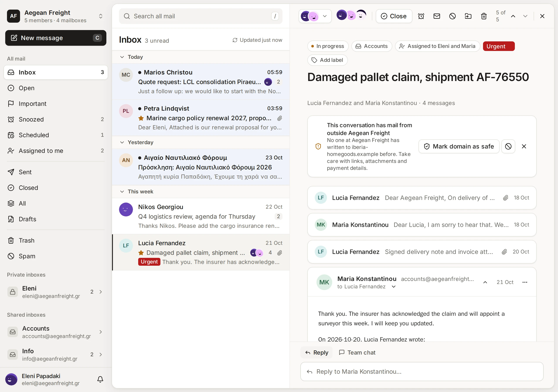Click the red Urgent label chip
This screenshot has width=558, height=392.
(x=498, y=46)
